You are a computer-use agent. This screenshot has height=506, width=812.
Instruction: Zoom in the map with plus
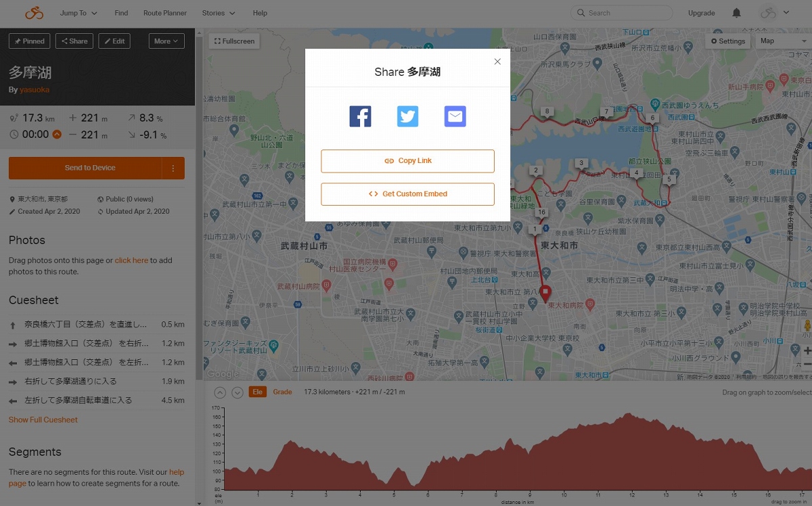pyautogui.click(x=807, y=351)
